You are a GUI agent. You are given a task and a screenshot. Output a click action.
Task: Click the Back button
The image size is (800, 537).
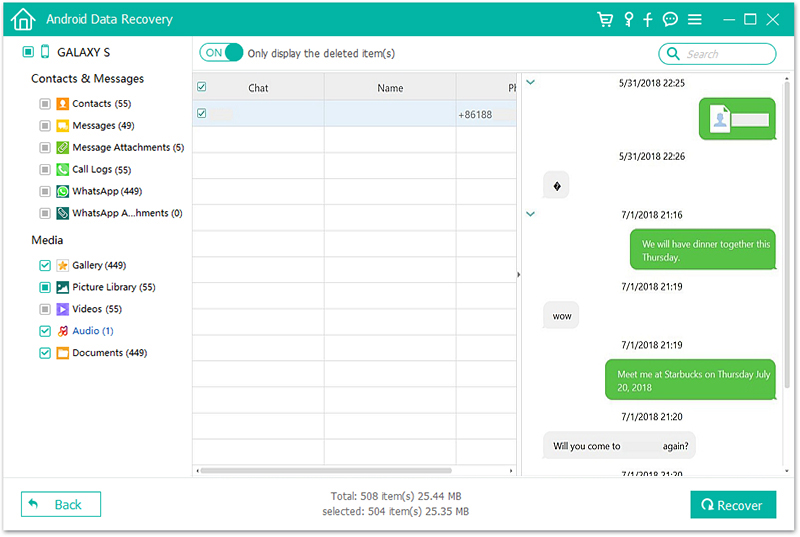[61, 504]
